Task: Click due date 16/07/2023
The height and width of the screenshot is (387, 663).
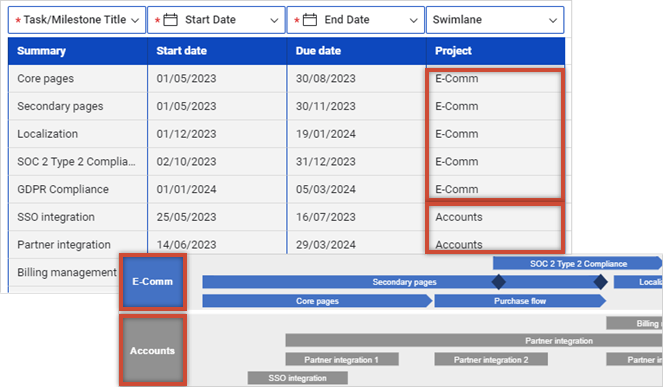Action: tap(356, 217)
